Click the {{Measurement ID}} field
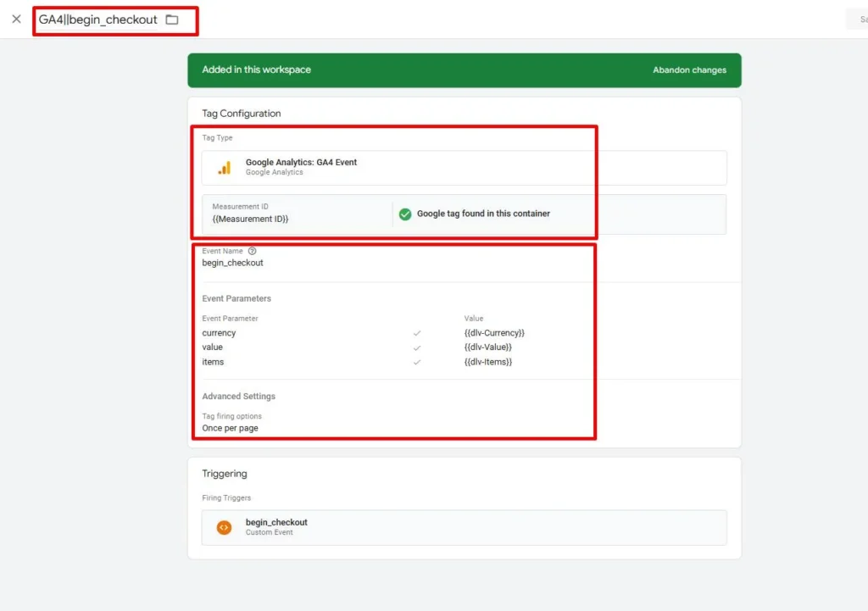The height and width of the screenshot is (611, 868). pyautogui.click(x=298, y=214)
